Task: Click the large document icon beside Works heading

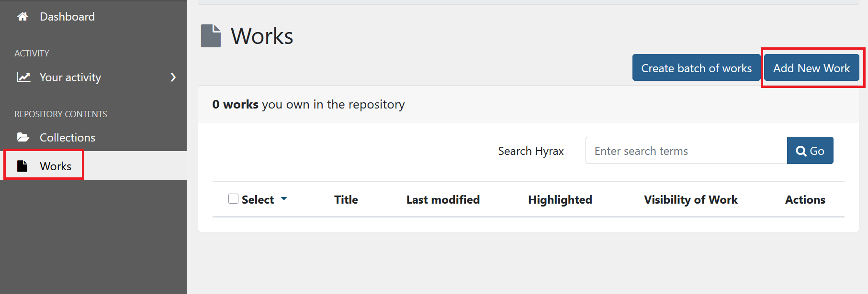Action: [x=211, y=36]
